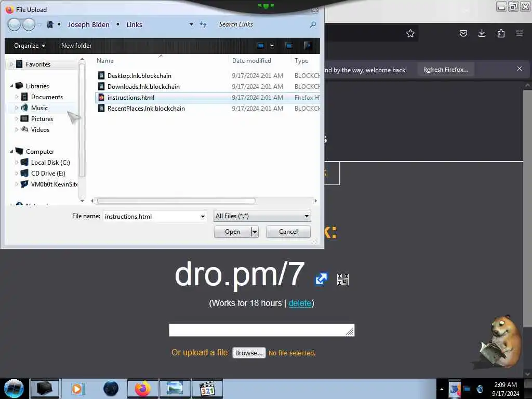Viewport: 532px width, 399px height.
Task: Select the Downloads.lnk.blockchain file
Action: (143, 87)
